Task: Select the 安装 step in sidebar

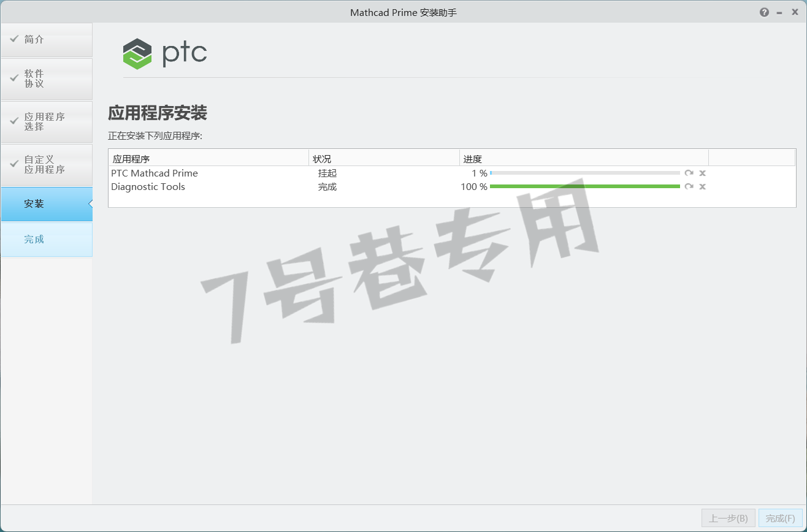Action: coord(47,204)
